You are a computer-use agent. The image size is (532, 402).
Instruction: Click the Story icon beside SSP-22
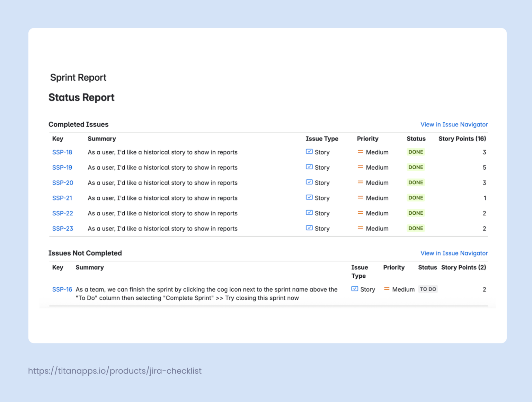(x=309, y=213)
